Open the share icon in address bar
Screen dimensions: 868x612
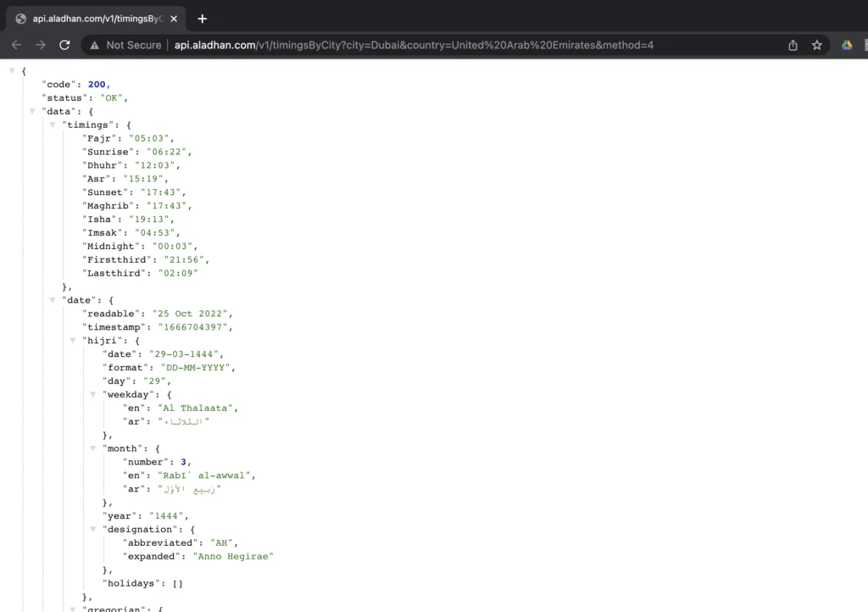(793, 46)
